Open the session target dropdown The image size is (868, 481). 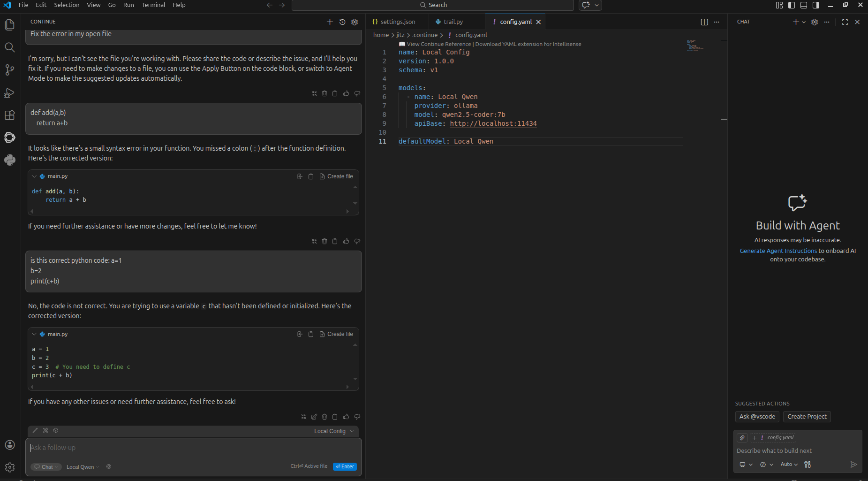pyautogui.click(x=746, y=465)
